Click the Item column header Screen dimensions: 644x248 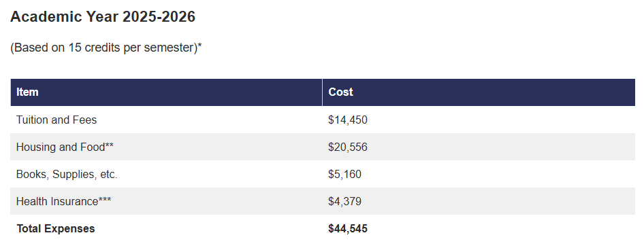pos(27,92)
